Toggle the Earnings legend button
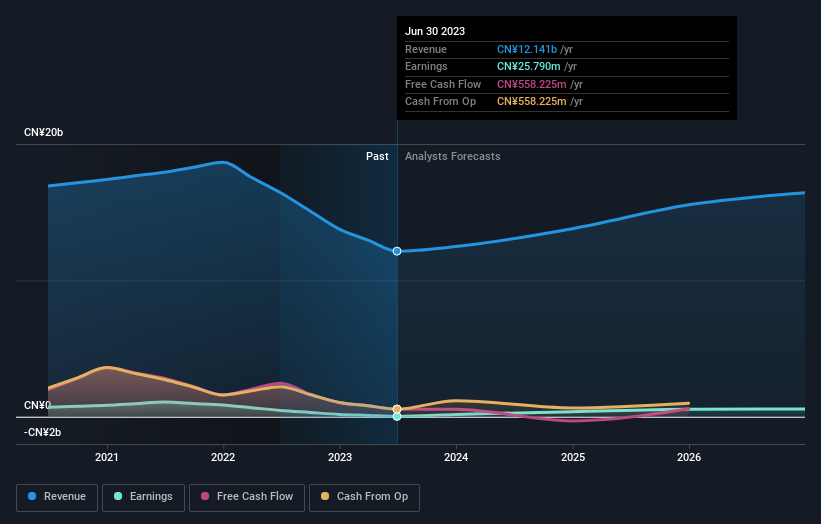Image resolution: width=821 pixels, height=524 pixels. tap(143, 497)
